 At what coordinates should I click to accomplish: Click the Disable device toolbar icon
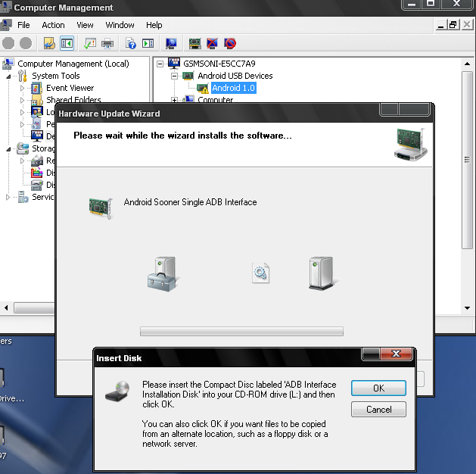click(x=230, y=43)
